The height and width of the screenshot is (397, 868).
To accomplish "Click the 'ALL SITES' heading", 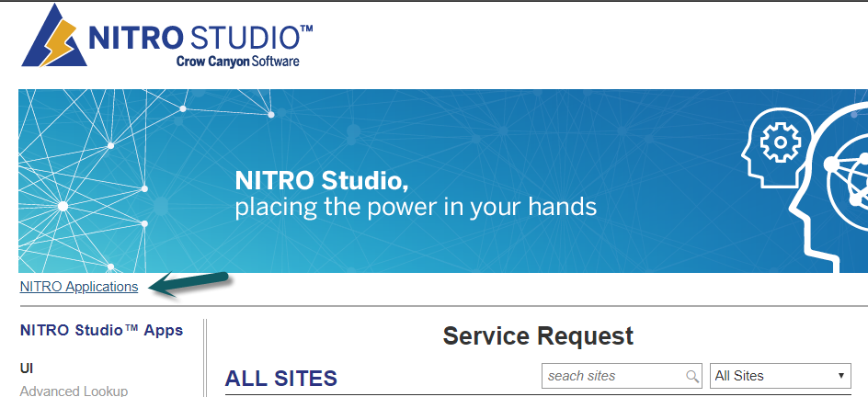I will (281, 379).
